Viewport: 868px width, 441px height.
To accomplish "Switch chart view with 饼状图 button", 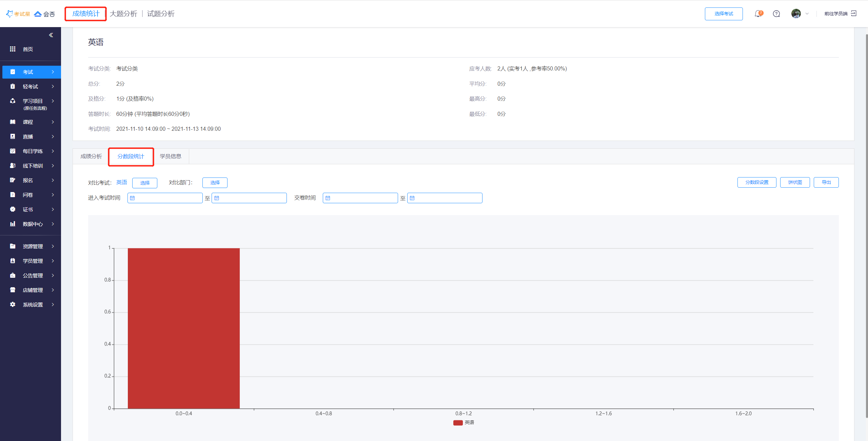I will tap(795, 183).
